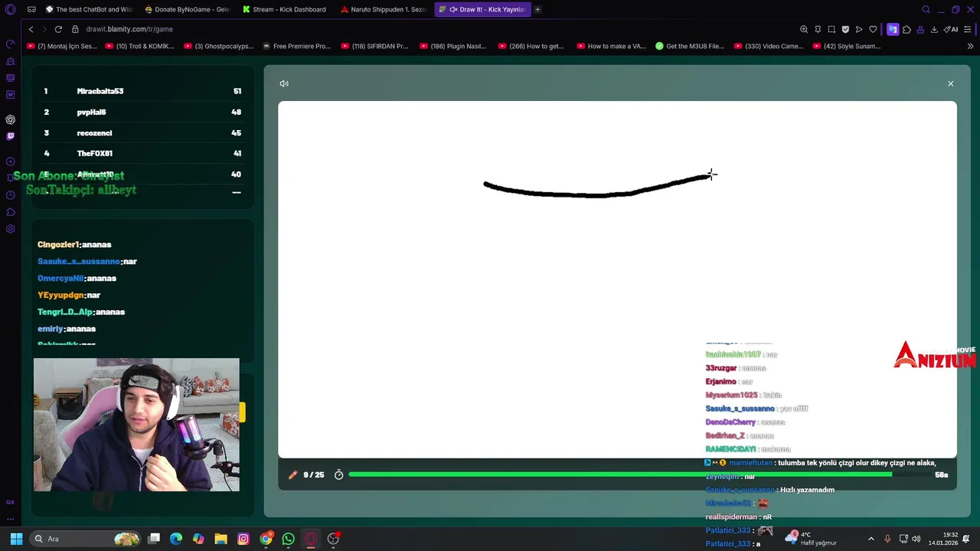The height and width of the screenshot is (551, 980).
Task: Open bookmark Montaj İçin Ses
Action: [62, 46]
